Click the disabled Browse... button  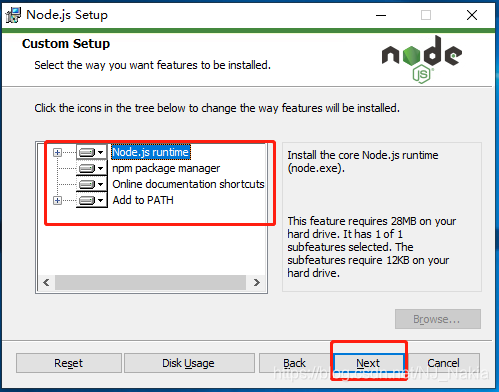tap(438, 319)
